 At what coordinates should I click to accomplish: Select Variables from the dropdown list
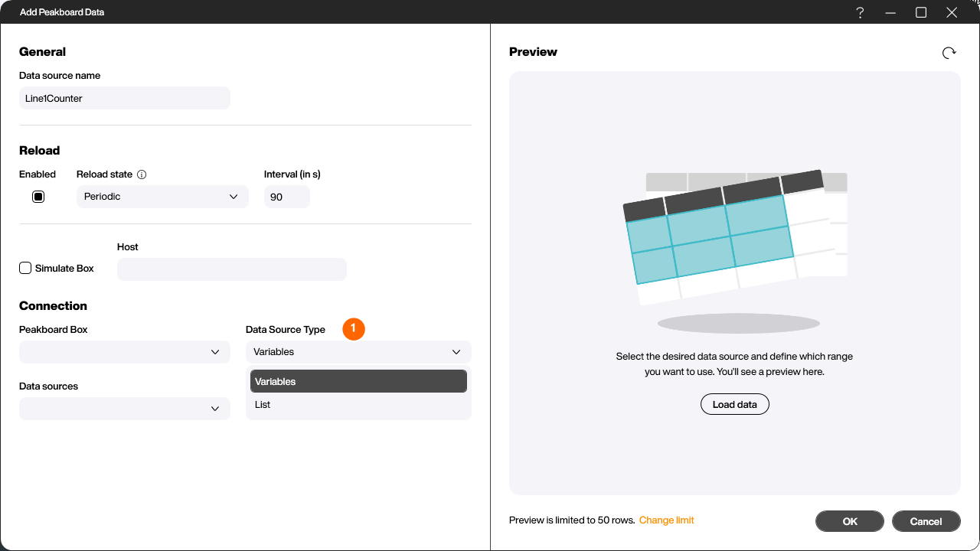pos(358,381)
